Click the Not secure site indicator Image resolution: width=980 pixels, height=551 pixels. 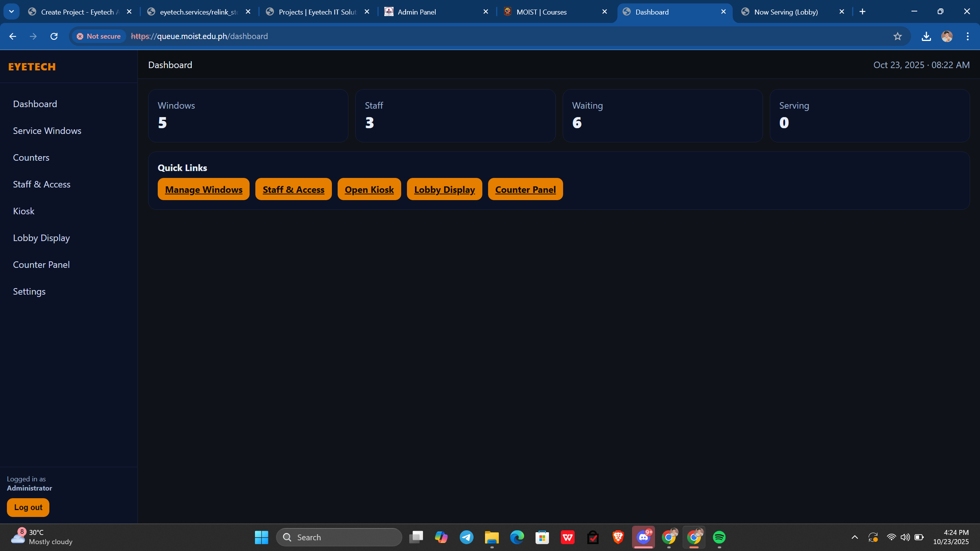click(x=99, y=36)
